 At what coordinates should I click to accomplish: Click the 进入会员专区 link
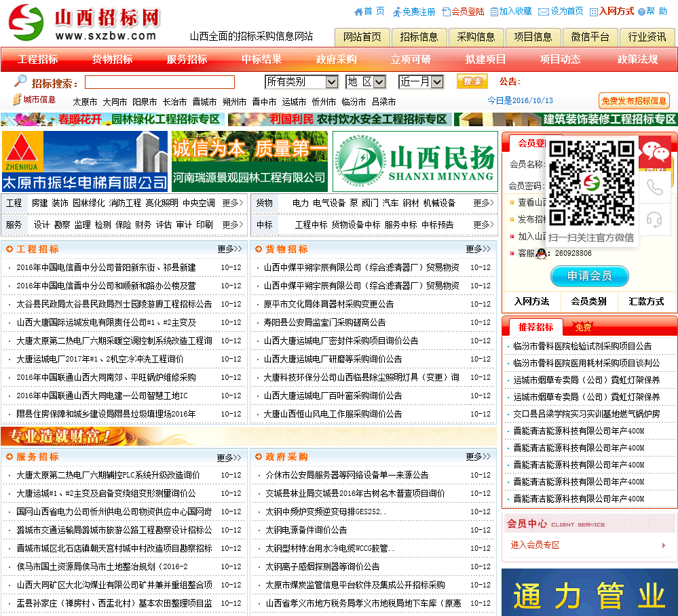coord(535,545)
